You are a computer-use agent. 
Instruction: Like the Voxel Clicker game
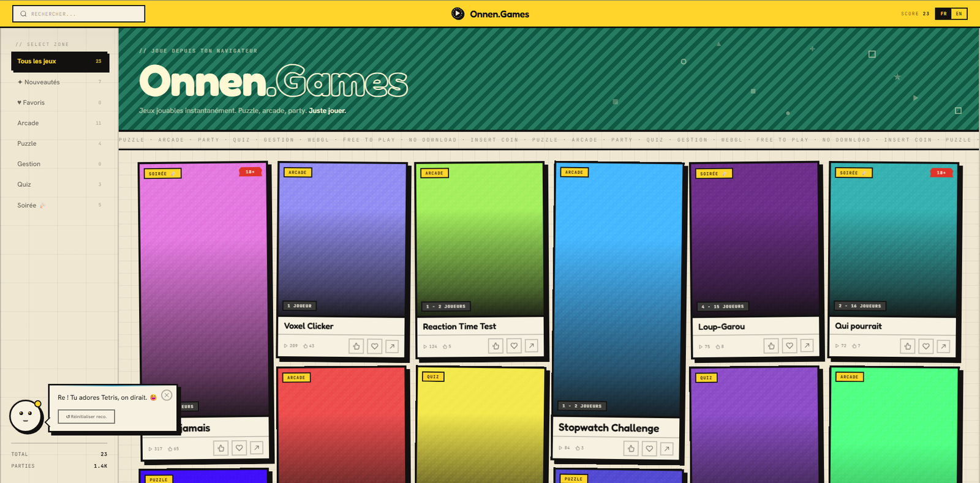tap(356, 346)
